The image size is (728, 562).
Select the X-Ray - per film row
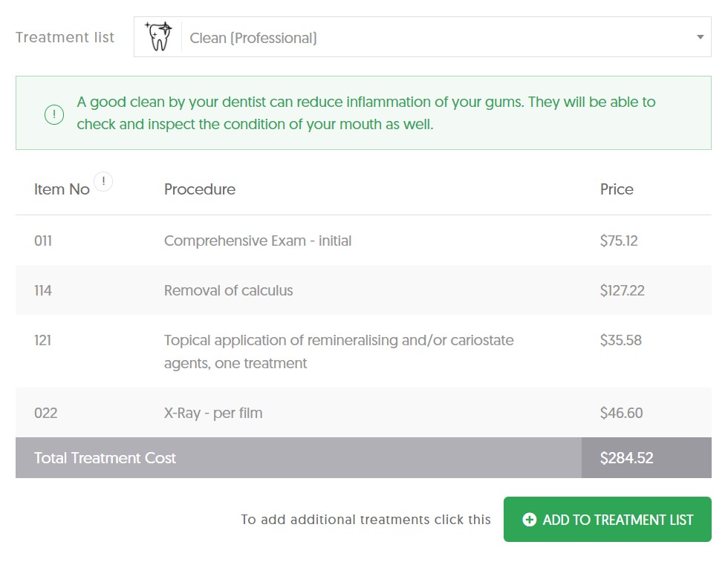363,413
